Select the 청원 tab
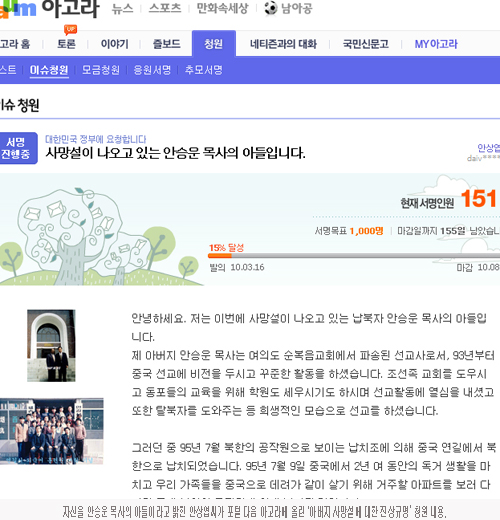500x520 pixels. [x=214, y=44]
